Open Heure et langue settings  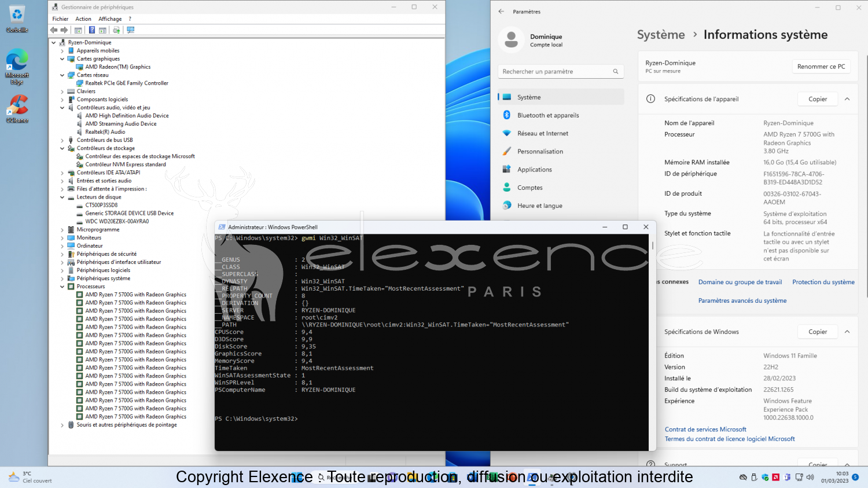point(561,206)
